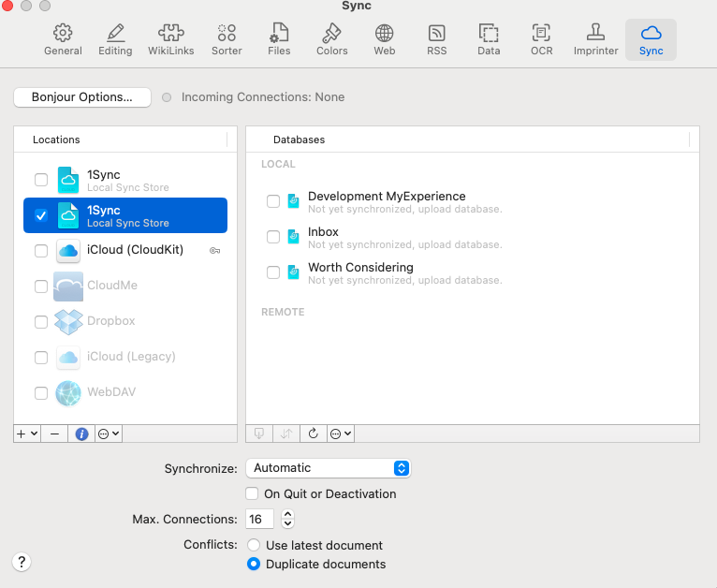Click the info button below Locations
The height and width of the screenshot is (588, 717).
pyautogui.click(x=82, y=434)
